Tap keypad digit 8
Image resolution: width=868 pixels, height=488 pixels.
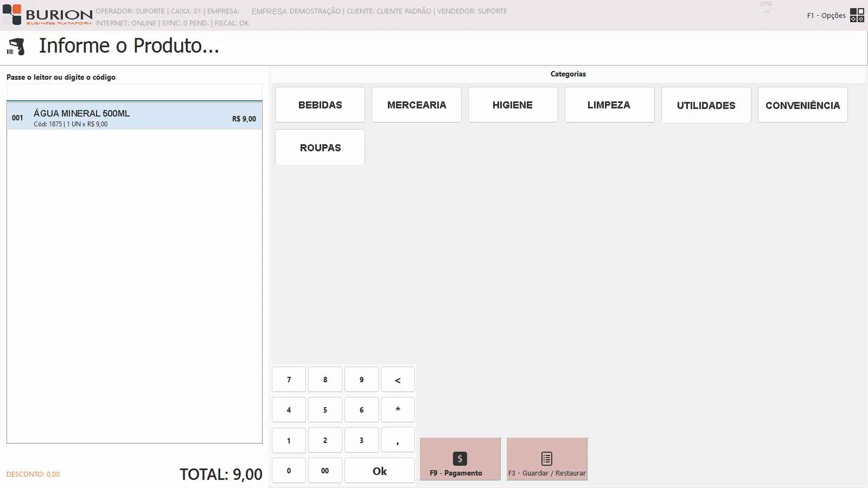click(325, 380)
